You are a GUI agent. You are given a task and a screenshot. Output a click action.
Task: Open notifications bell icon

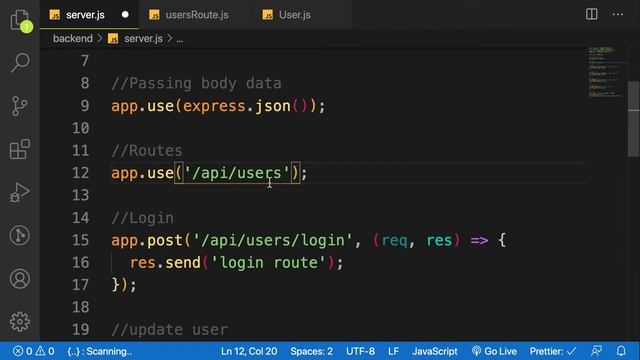(x=621, y=351)
